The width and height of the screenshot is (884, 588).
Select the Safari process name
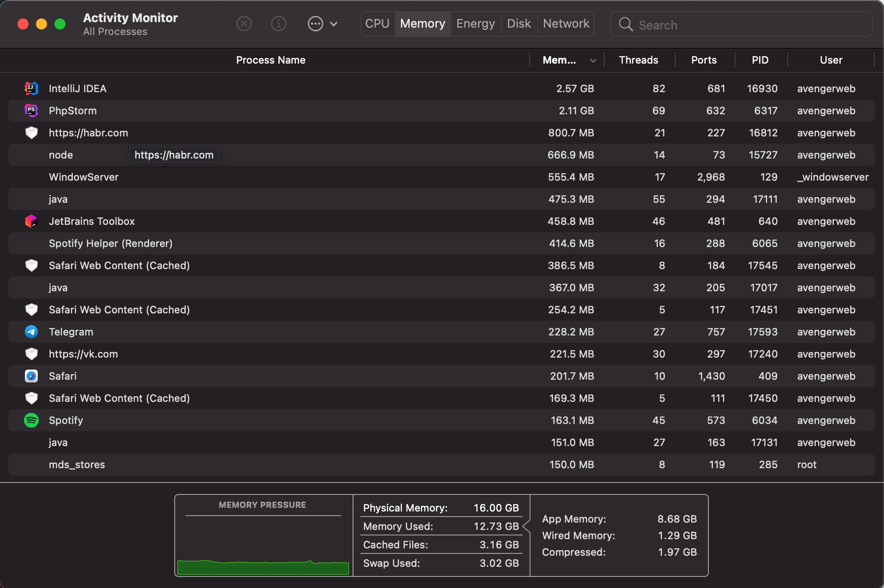63,376
